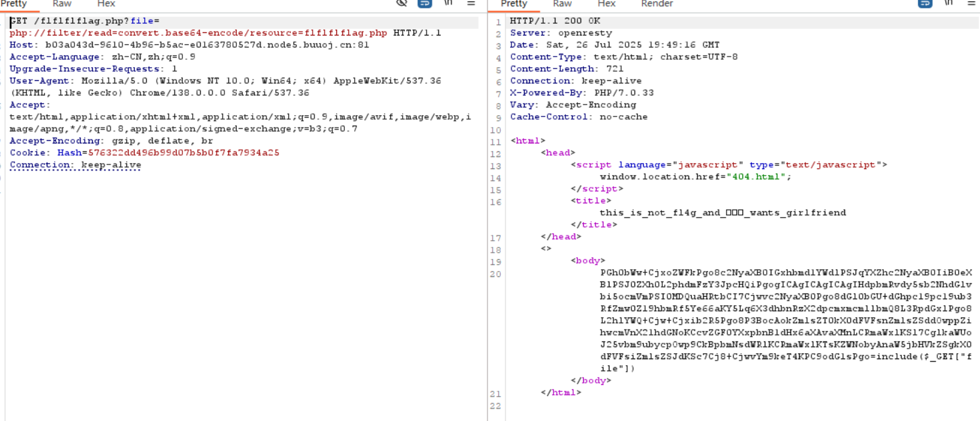The image size is (980, 421).
Task: Click the Date header in response
Action: 615,45
